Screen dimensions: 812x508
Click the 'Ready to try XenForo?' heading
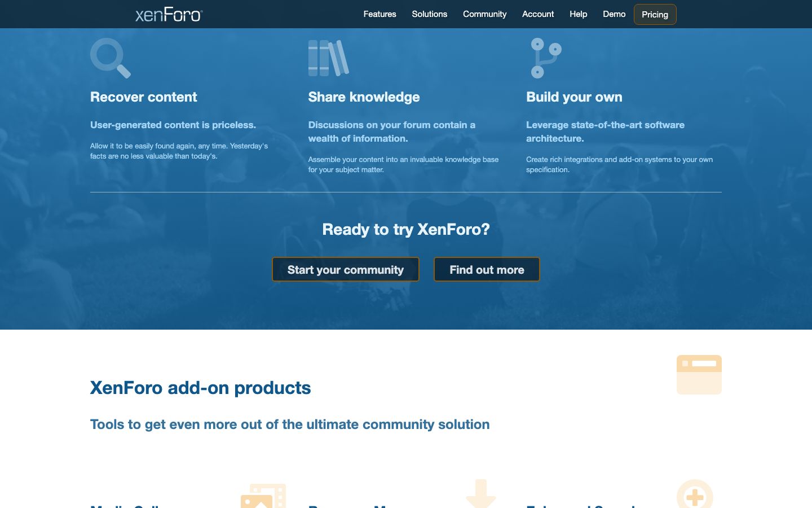(x=406, y=229)
